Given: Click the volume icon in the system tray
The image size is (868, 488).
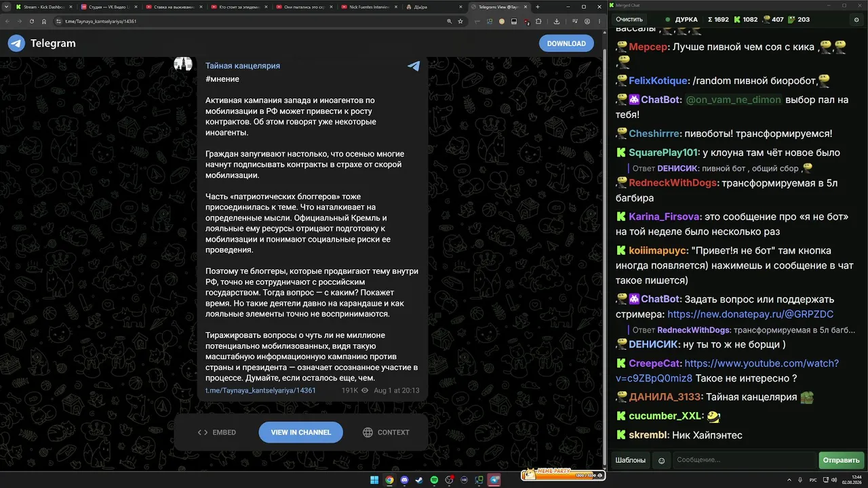Looking at the screenshot, I should pyautogui.click(x=835, y=480).
